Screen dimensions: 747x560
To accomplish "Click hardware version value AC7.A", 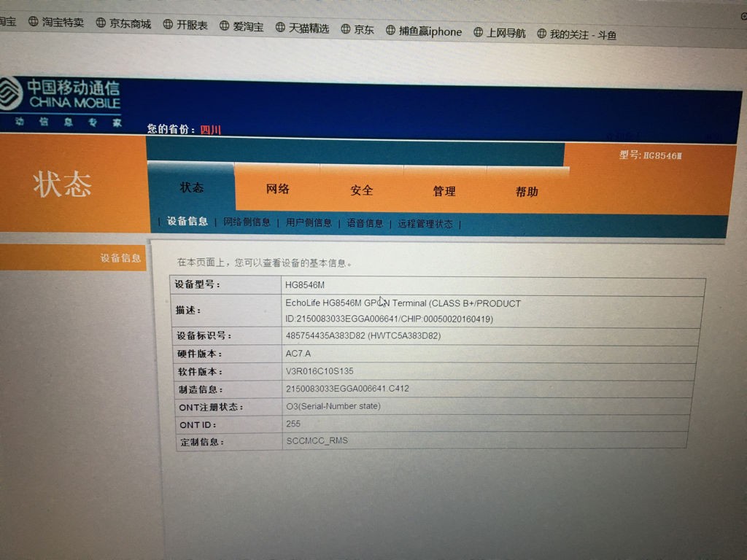I will (x=298, y=354).
